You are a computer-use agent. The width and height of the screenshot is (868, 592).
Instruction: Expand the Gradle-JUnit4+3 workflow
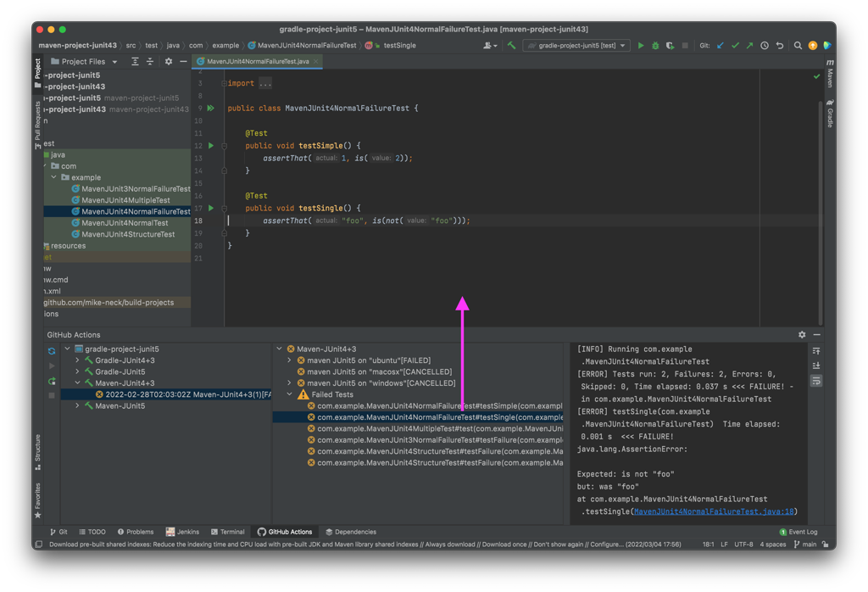point(77,360)
